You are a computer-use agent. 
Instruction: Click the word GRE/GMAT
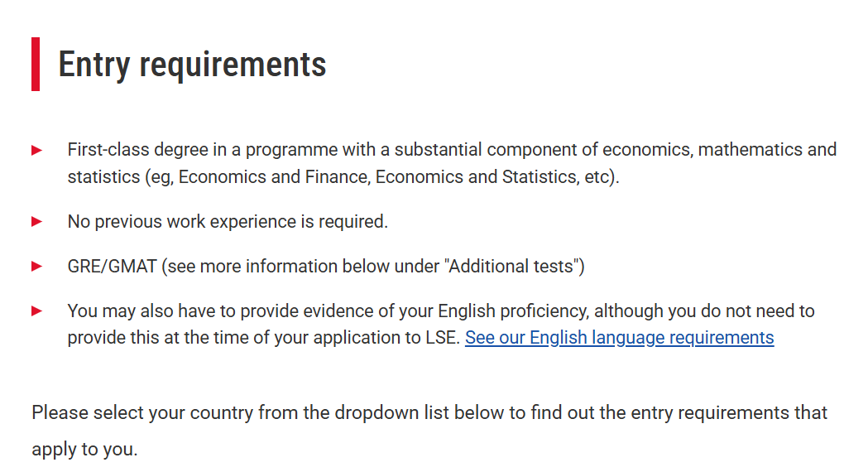pos(113,267)
